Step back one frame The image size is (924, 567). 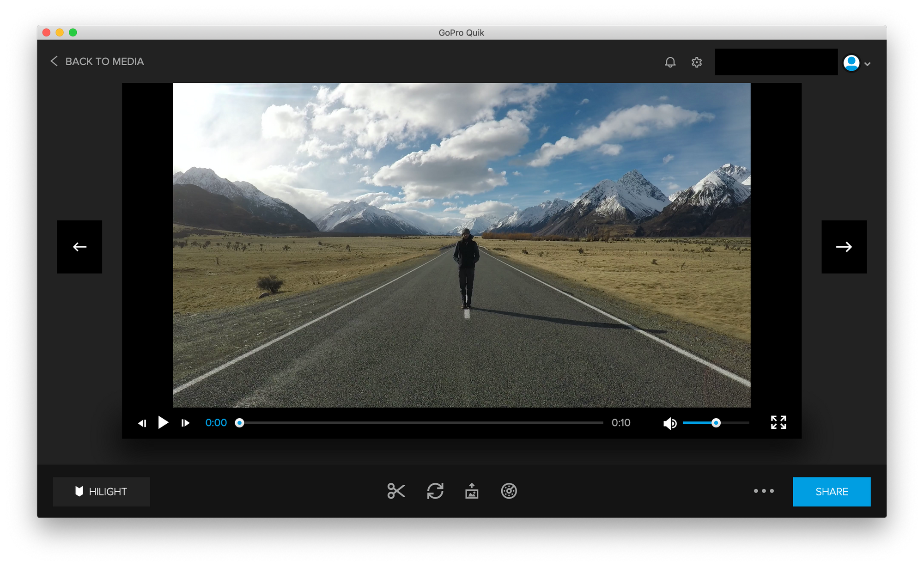(142, 423)
